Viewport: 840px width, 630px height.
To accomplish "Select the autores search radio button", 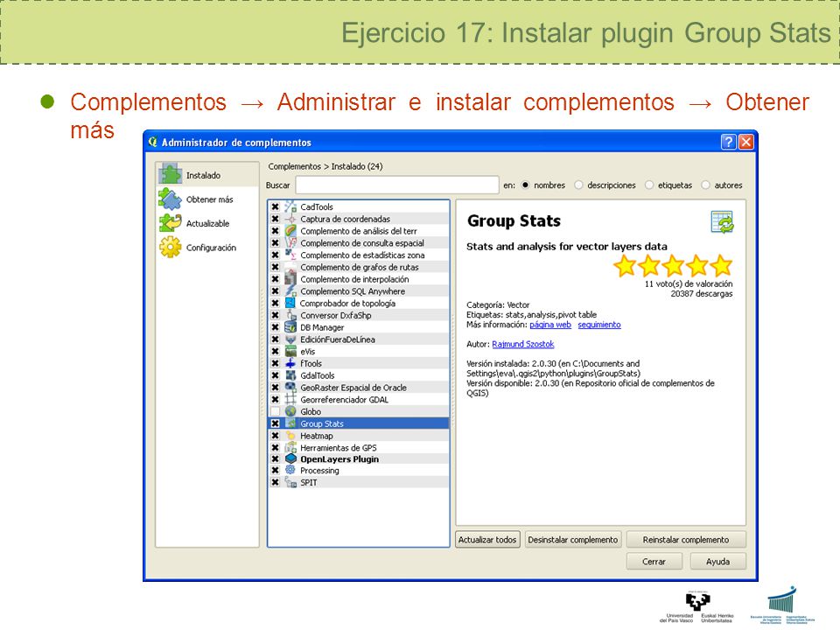I will pos(705,185).
